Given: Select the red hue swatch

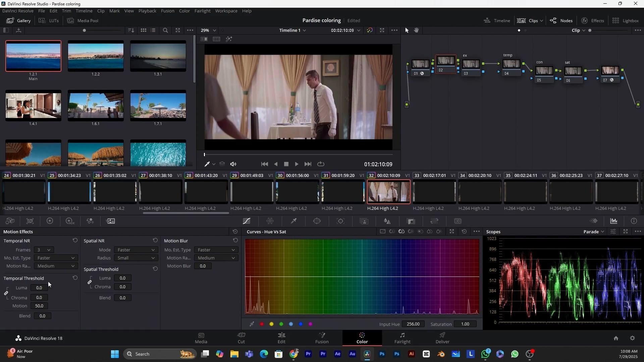Looking at the screenshot, I should (x=262, y=324).
